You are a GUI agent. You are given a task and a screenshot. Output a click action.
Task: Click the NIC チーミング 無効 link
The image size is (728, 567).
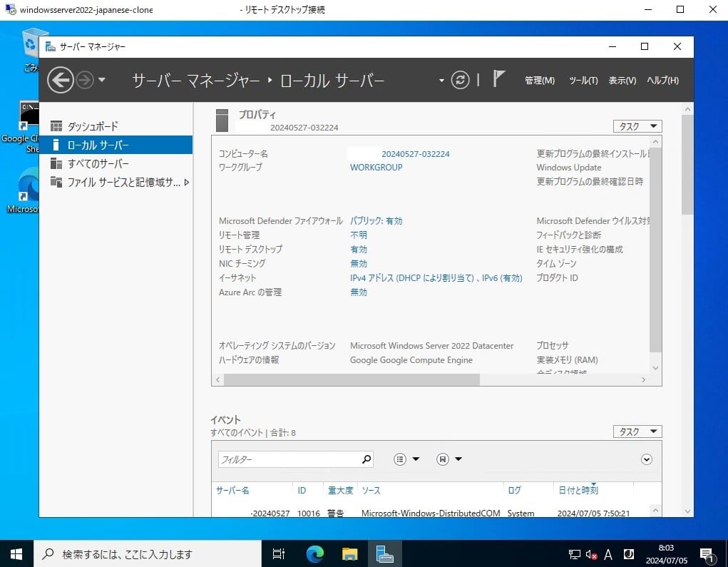click(359, 264)
